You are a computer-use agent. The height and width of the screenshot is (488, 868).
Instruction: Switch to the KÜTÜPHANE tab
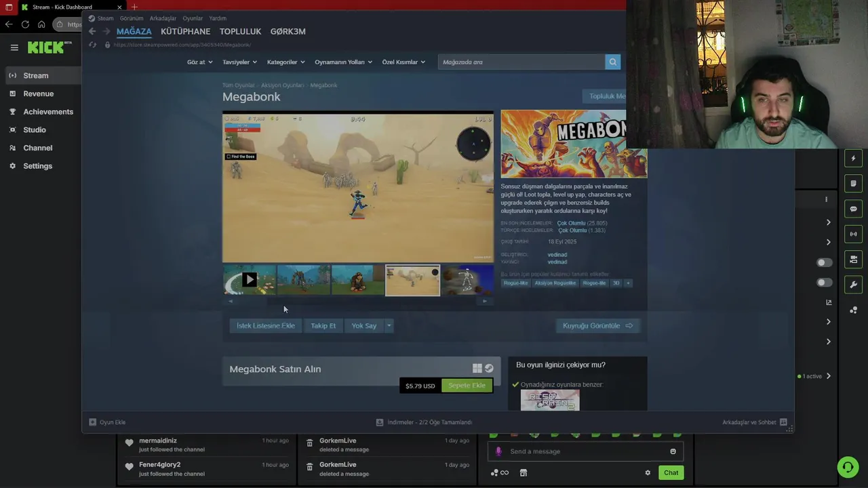185,31
